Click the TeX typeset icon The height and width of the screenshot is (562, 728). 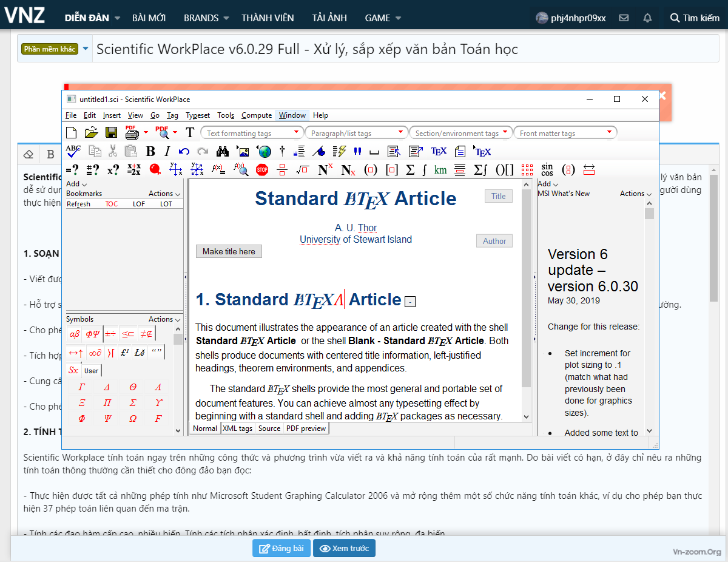(439, 151)
